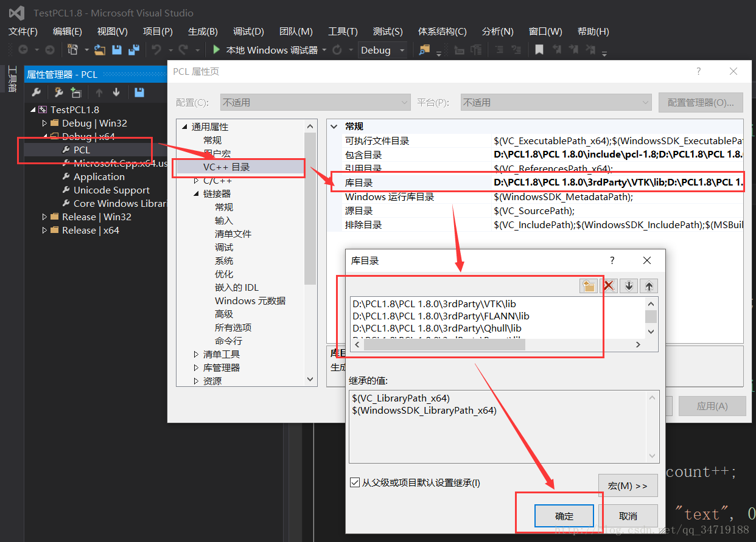Click the green start debugging play icon
756x542 pixels.
pos(216,50)
